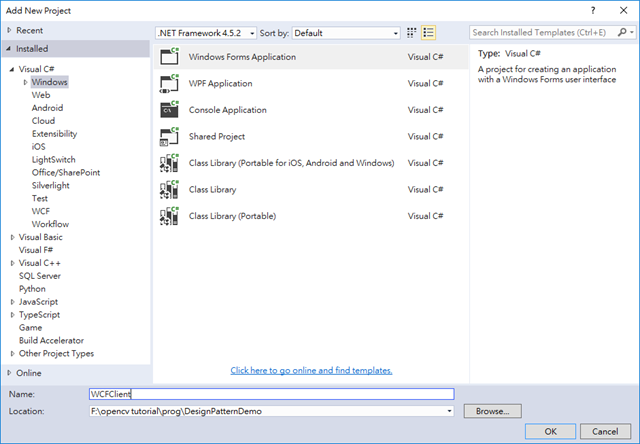The image size is (640, 444).
Task: Collapse the Installed section
Action: point(9,49)
